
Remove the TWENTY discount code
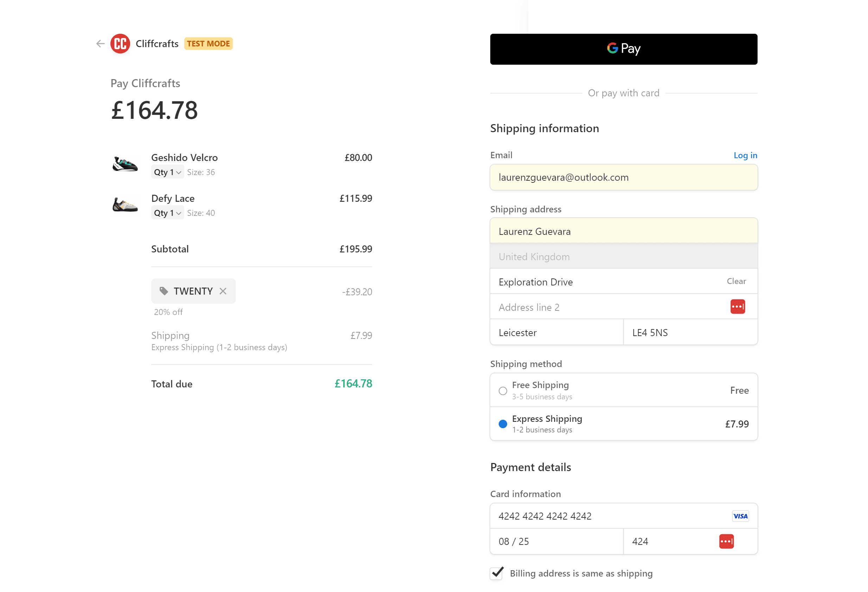point(223,291)
